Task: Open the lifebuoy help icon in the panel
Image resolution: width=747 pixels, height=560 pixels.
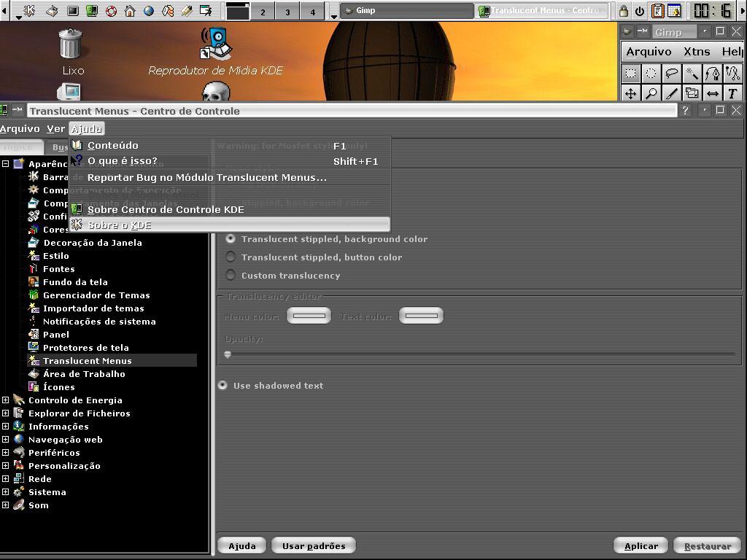Action: [111, 10]
